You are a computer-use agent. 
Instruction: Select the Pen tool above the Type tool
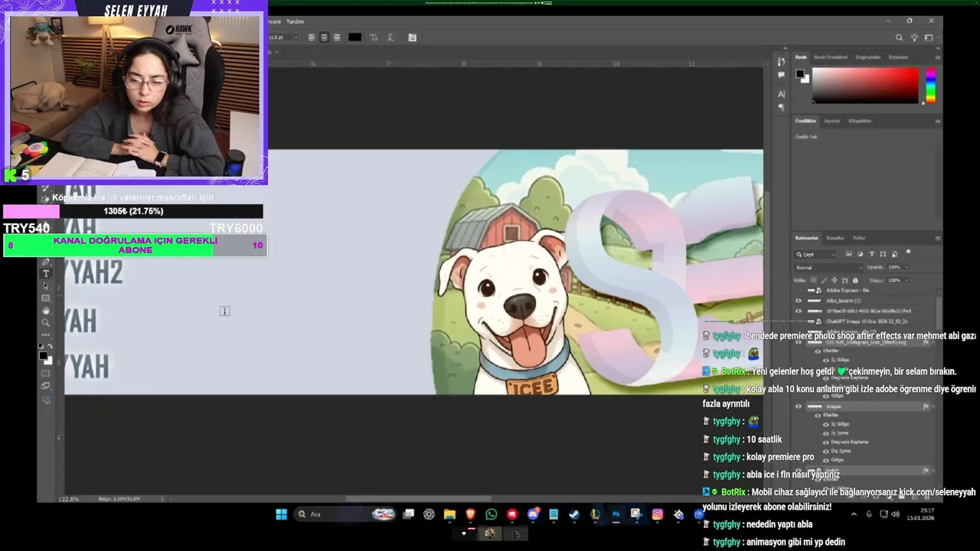[46, 262]
